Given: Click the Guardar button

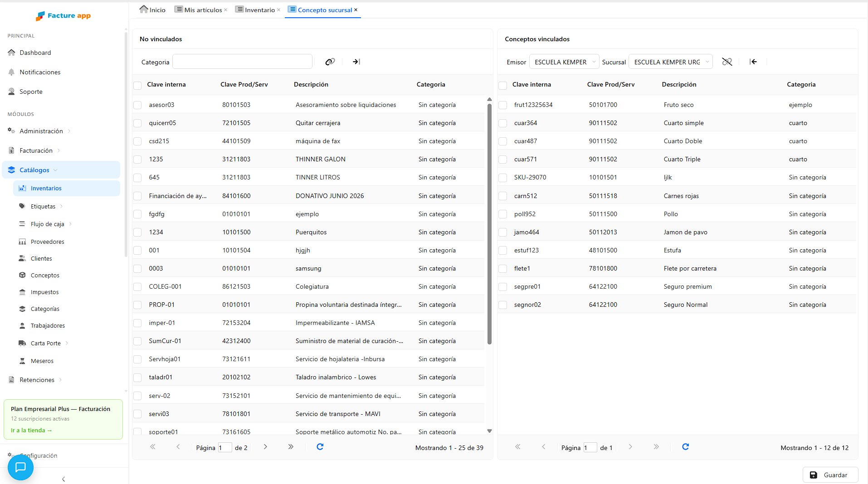Looking at the screenshot, I should pos(830,475).
